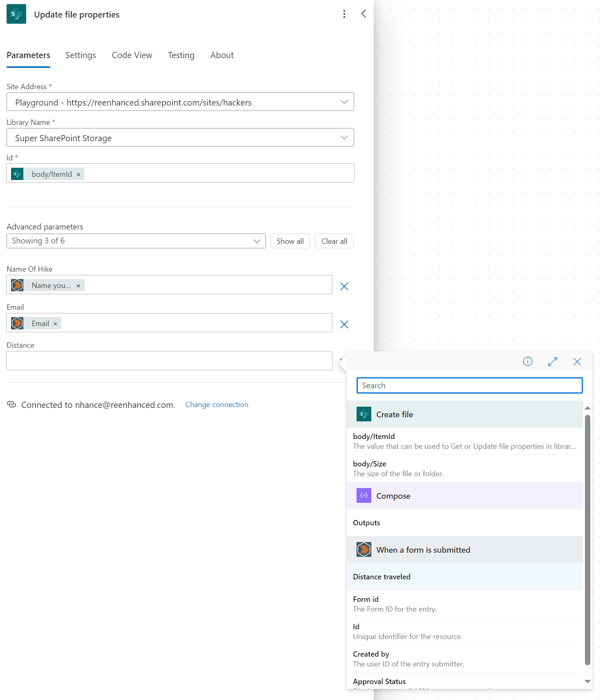Image resolution: width=603 pixels, height=700 pixels.
Task: Collapse the panel with the back chevron
Action: click(x=364, y=14)
